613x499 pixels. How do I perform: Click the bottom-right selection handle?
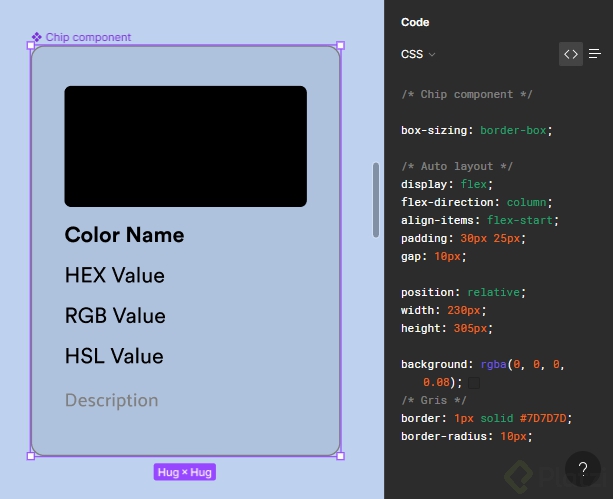pyautogui.click(x=341, y=456)
